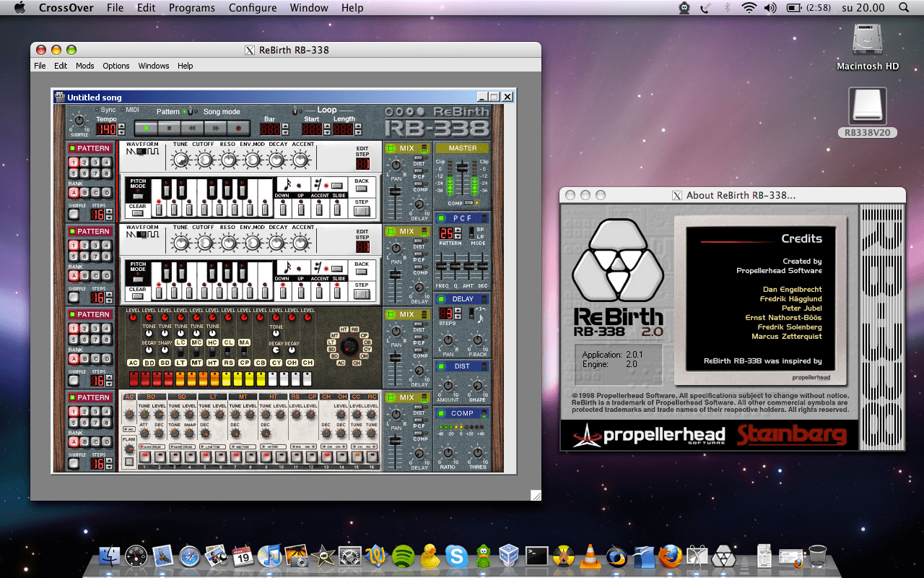This screenshot has width=924, height=578.
Task: Enable the Shuffle button on top 303 section
Action: [x=73, y=215]
